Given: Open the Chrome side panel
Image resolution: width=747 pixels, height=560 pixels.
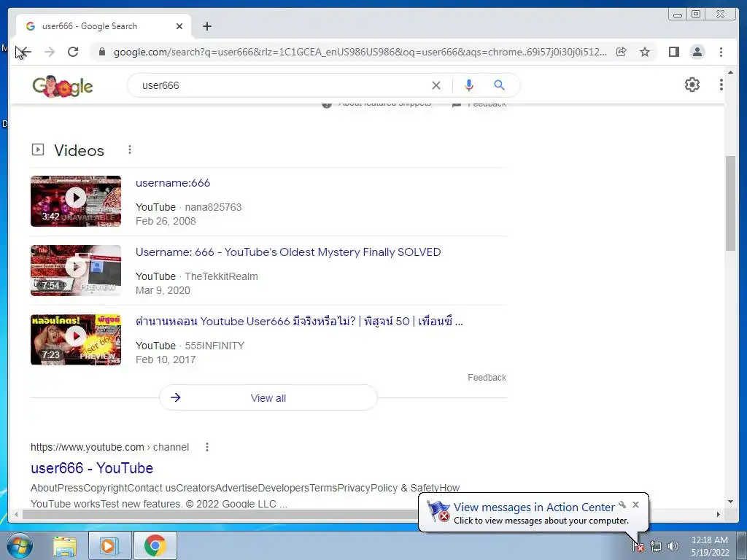Looking at the screenshot, I should [673, 52].
